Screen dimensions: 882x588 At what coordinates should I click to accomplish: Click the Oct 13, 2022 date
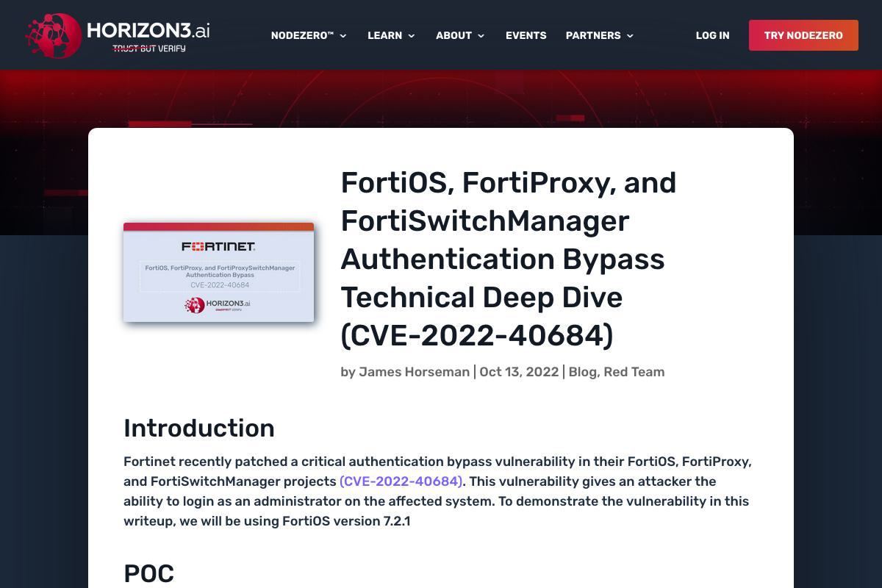tap(519, 372)
